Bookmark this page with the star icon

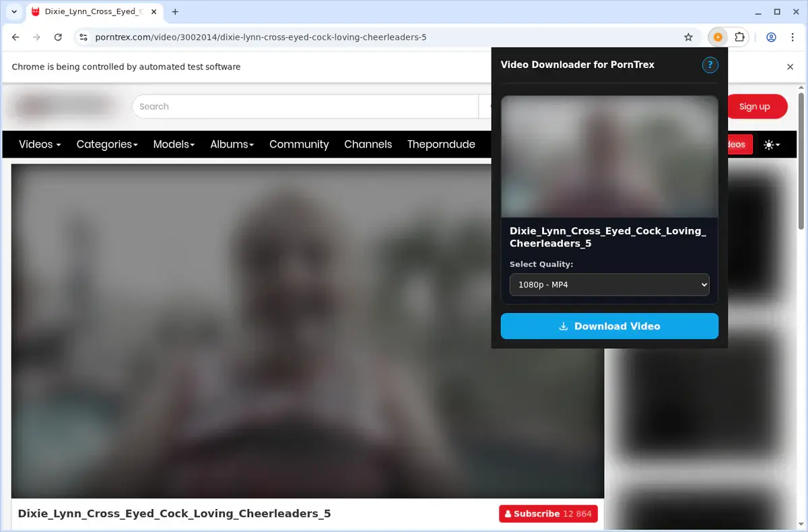coord(688,38)
